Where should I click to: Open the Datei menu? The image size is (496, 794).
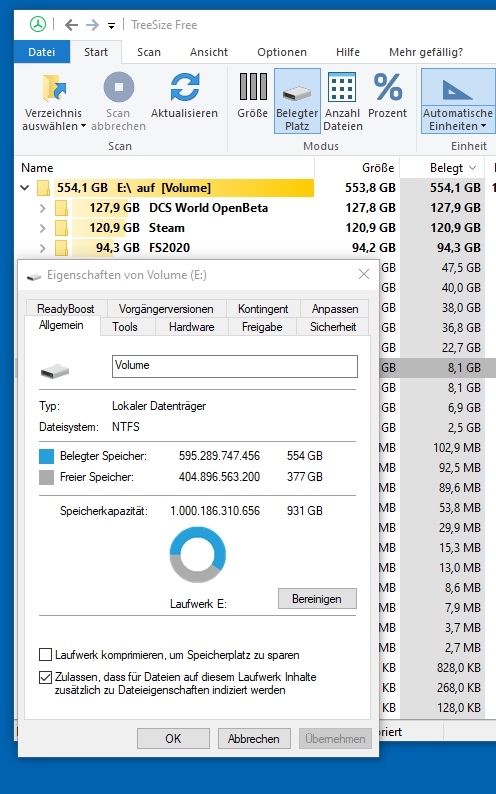[x=42, y=52]
